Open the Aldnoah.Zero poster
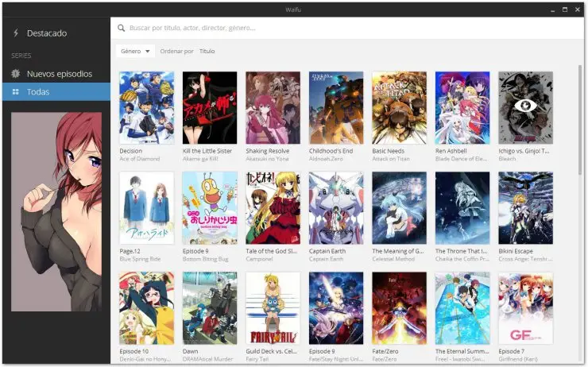 point(336,107)
